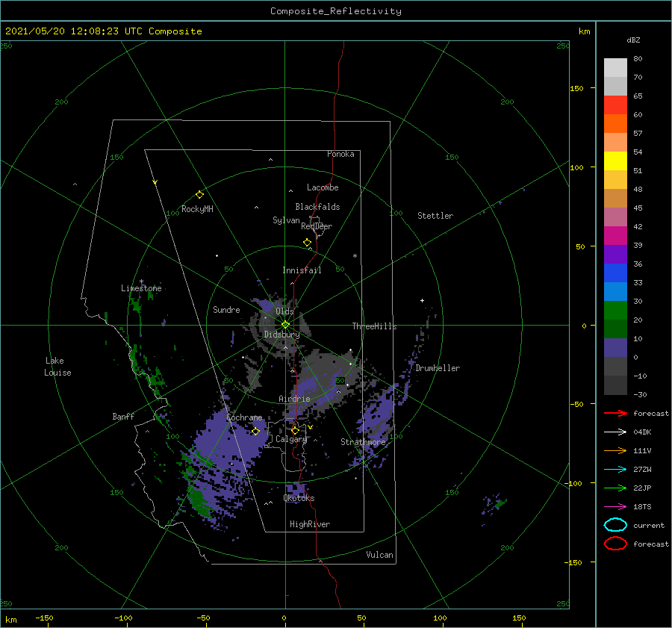Click the Sylvan label
672x628 pixels.
coord(286,220)
